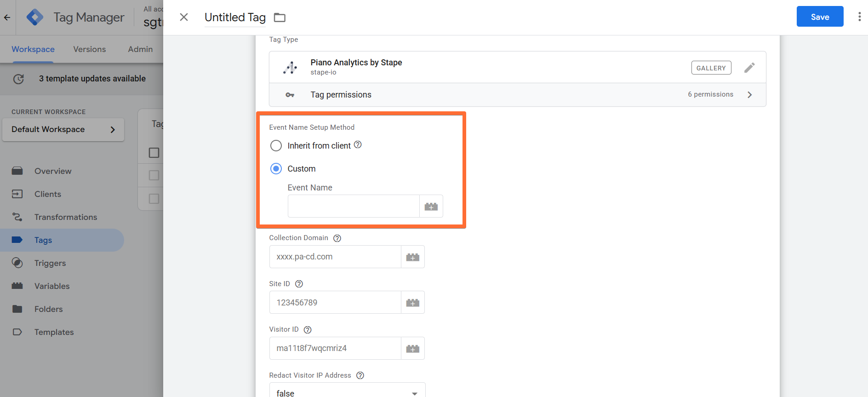This screenshot has height=397, width=868.
Task: Rename the Untitled Tag title
Action: pyautogui.click(x=235, y=17)
